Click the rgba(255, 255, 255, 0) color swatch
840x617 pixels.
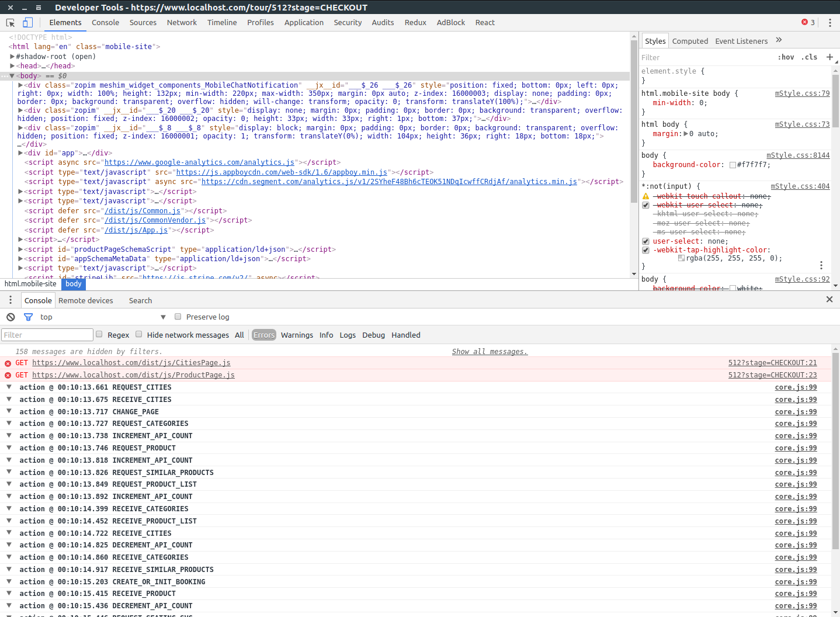click(681, 258)
